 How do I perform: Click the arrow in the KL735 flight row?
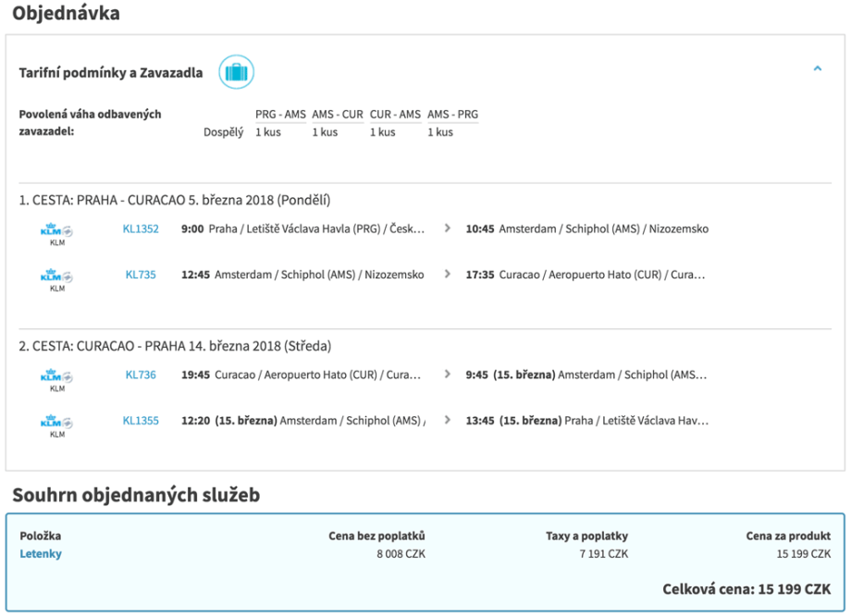tap(448, 275)
